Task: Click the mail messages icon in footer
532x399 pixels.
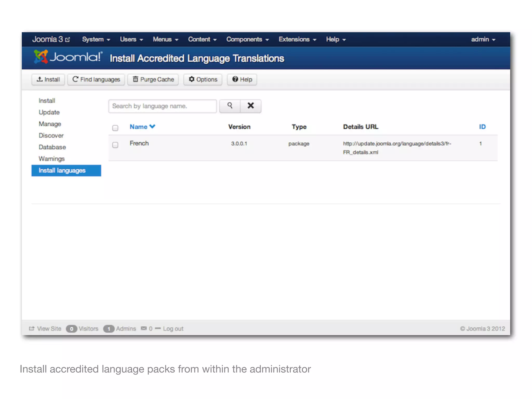Action: coord(144,328)
